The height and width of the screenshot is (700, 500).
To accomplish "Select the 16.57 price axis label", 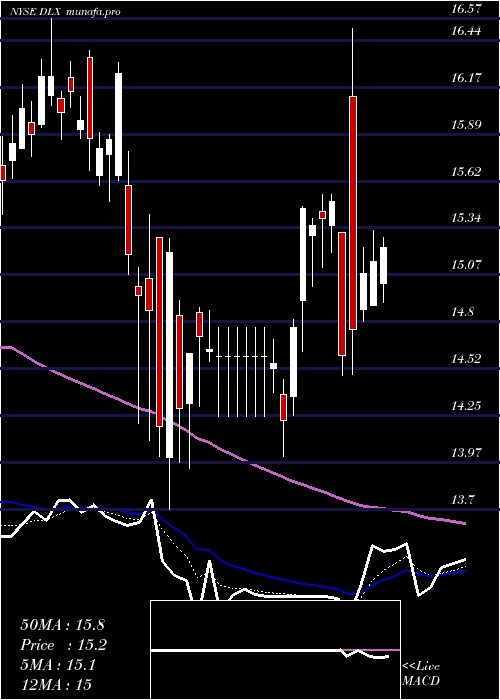I will point(466,8).
